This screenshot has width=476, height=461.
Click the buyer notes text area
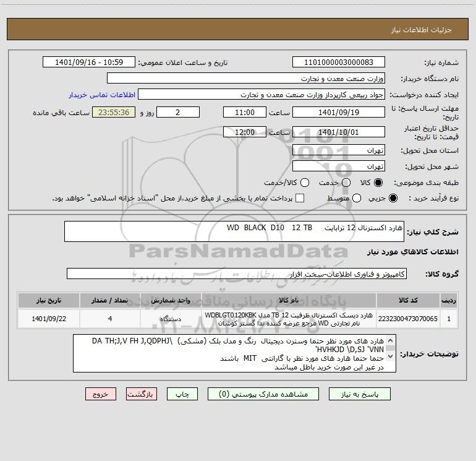pos(234,353)
